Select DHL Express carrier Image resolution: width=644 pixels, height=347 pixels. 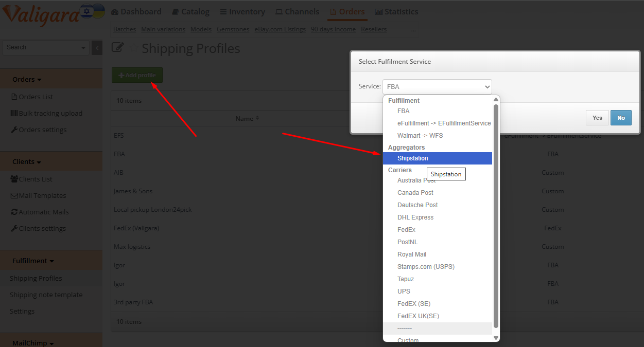(x=438, y=217)
